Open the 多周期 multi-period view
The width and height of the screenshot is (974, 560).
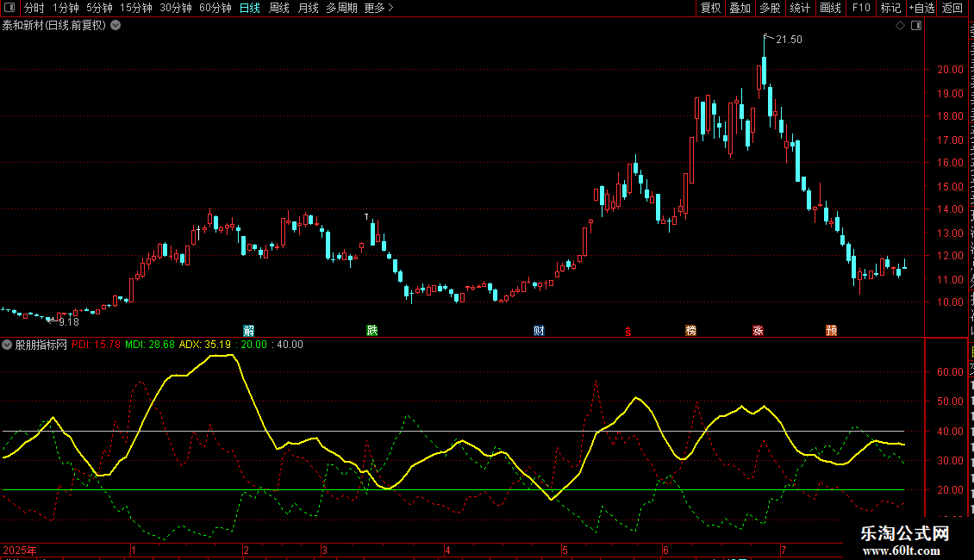(341, 8)
